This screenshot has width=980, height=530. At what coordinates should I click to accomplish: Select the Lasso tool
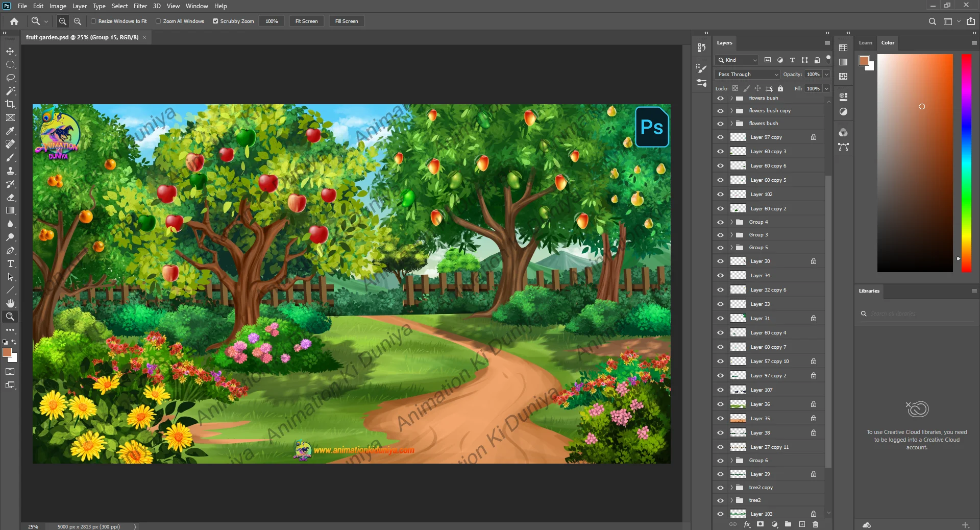tap(10, 78)
